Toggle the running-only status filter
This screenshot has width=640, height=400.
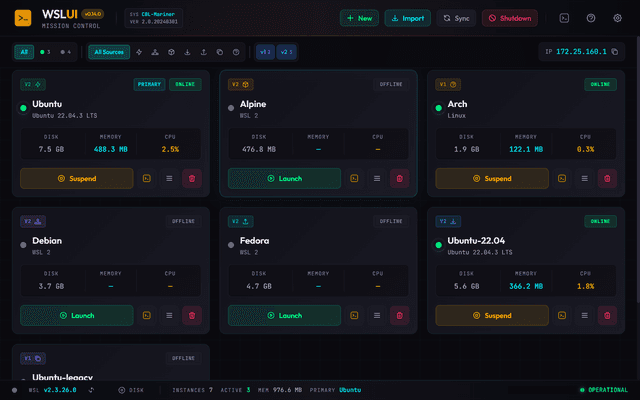coord(45,51)
